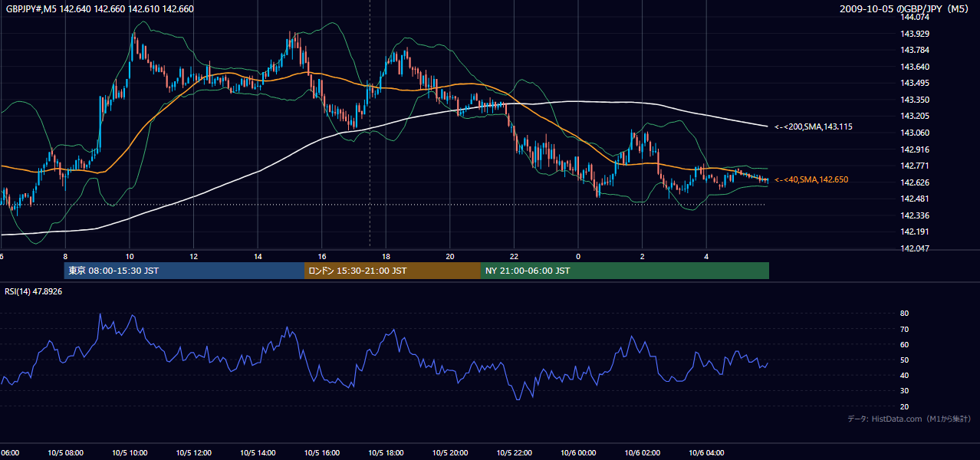Select the Tokyo session bar 08:00-15:30 JST
Viewport: 980px width, 460px height.
point(184,271)
